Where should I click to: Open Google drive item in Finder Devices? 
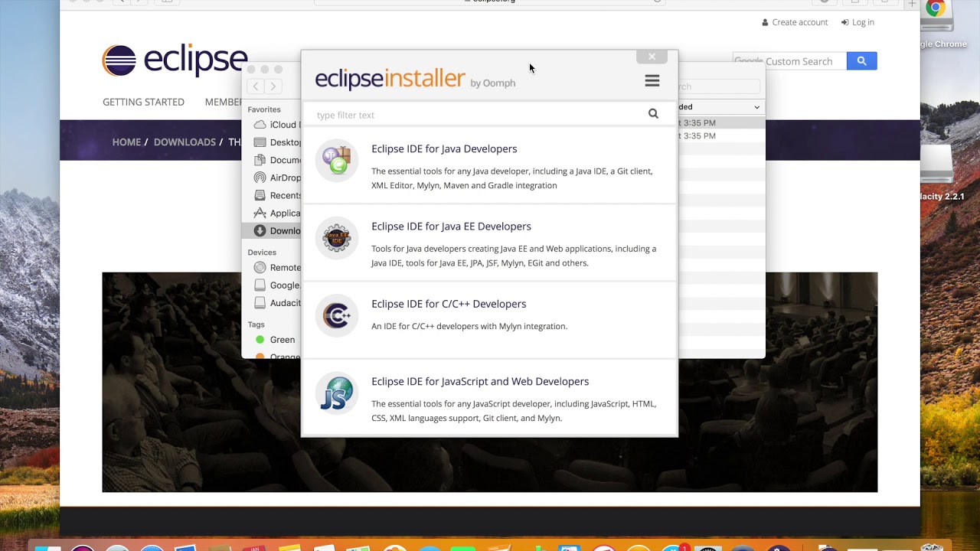[x=276, y=285]
